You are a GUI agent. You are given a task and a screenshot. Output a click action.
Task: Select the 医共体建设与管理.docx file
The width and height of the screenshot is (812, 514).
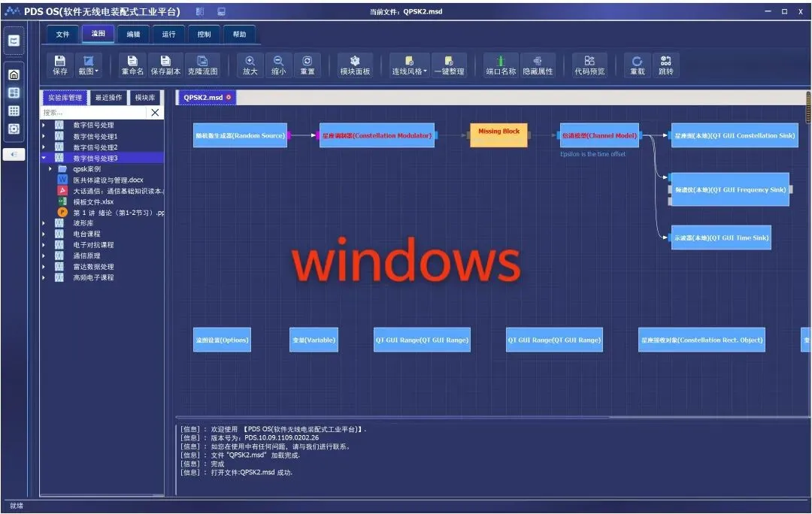pyautogui.click(x=108, y=180)
